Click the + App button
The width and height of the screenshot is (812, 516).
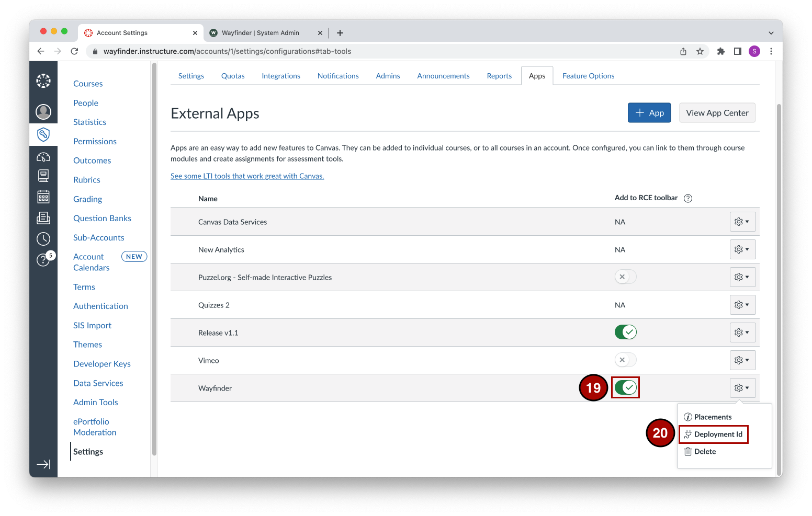click(x=649, y=113)
